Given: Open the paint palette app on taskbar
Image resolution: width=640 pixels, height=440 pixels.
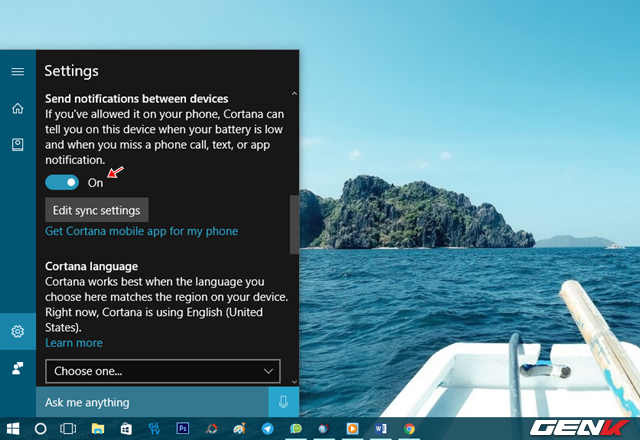Looking at the screenshot, I should pos(239,429).
